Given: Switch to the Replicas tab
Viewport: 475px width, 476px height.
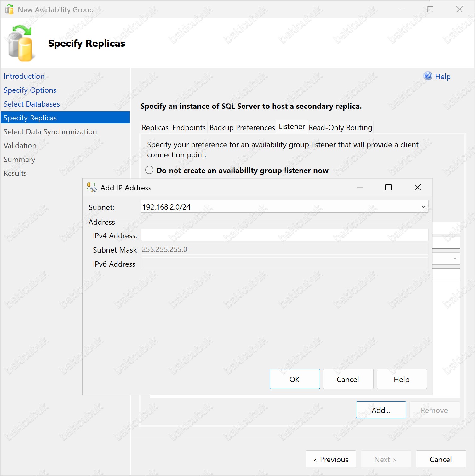Looking at the screenshot, I should (155, 128).
